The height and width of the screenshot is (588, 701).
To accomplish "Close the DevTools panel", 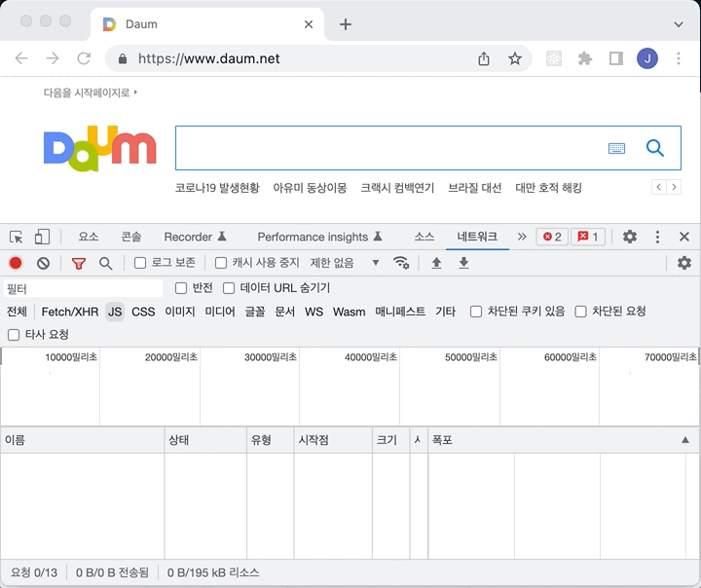I will (684, 237).
